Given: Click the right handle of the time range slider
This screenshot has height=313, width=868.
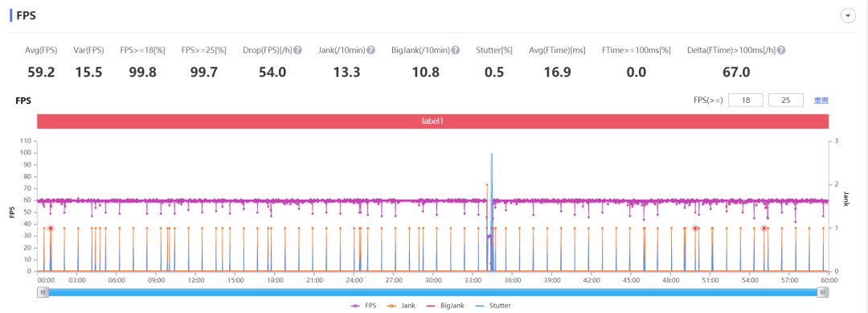Looking at the screenshot, I should click(823, 293).
